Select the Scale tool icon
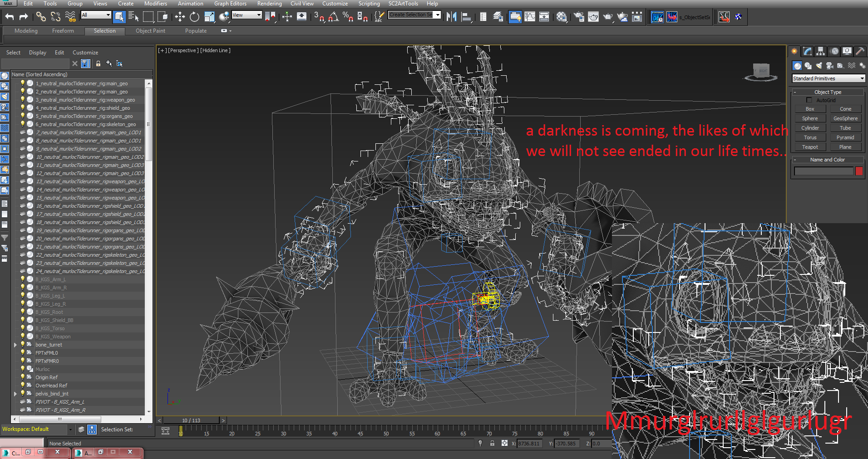 coord(209,17)
